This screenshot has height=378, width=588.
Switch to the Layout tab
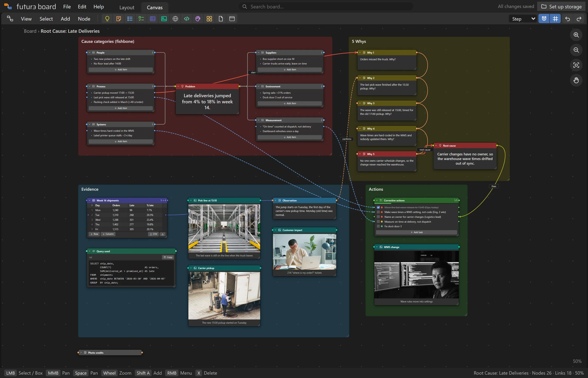coord(127,7)
